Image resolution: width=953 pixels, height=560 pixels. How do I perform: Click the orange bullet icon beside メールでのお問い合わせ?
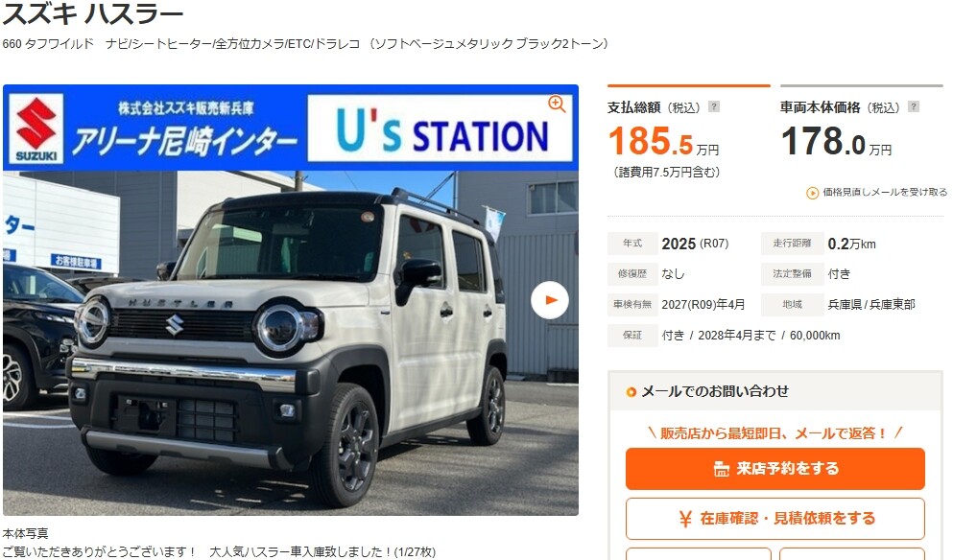click(x=631, y=392)
